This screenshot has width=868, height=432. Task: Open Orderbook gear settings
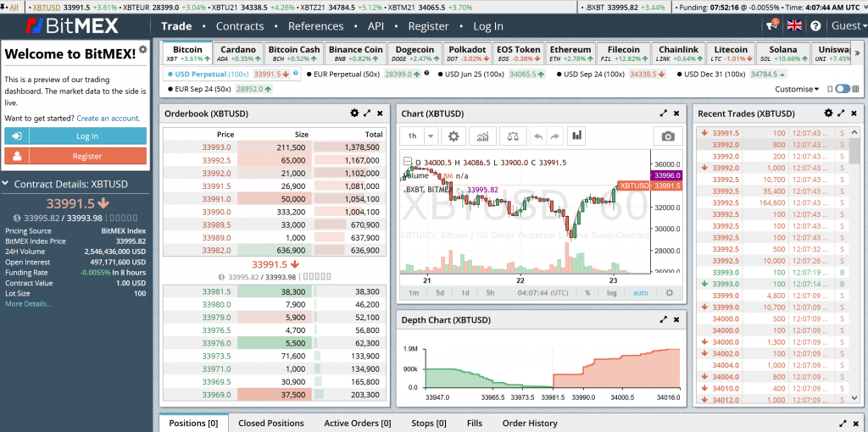tap(354, 113)
